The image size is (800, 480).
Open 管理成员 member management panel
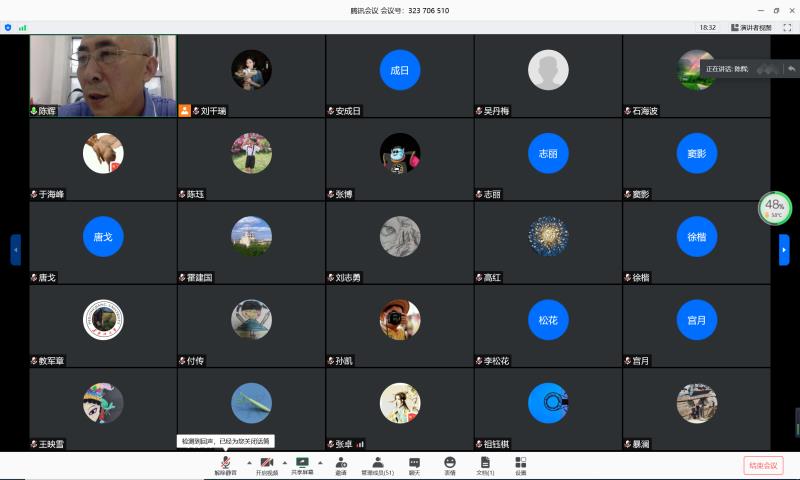(378, 465)
